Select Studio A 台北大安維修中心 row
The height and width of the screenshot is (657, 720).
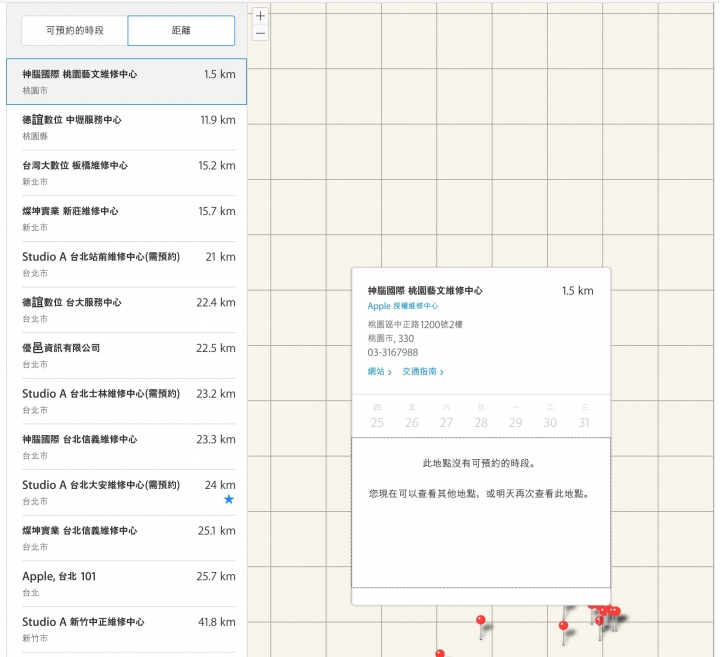pyautogui.click(x=129, y=493)
